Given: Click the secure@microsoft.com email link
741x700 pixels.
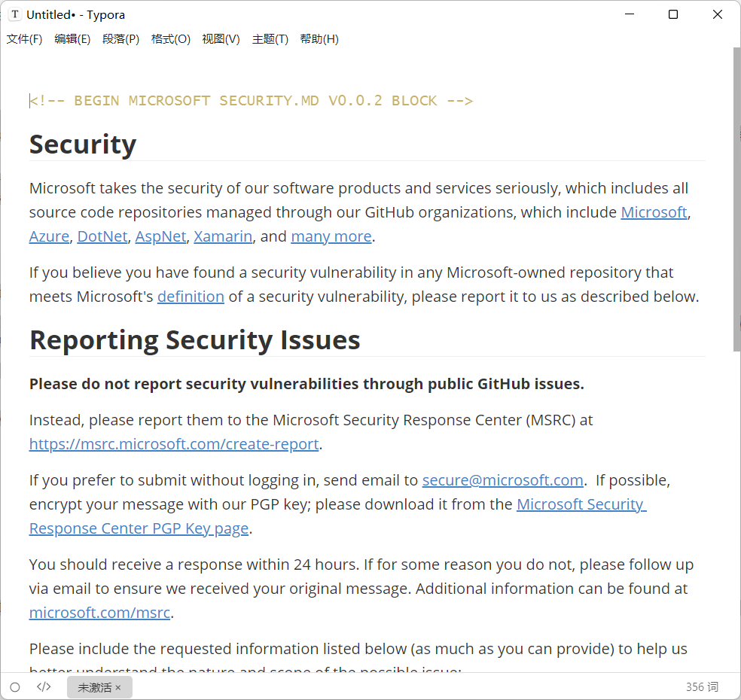Looking at the screenshot, I should click(502, 480).
